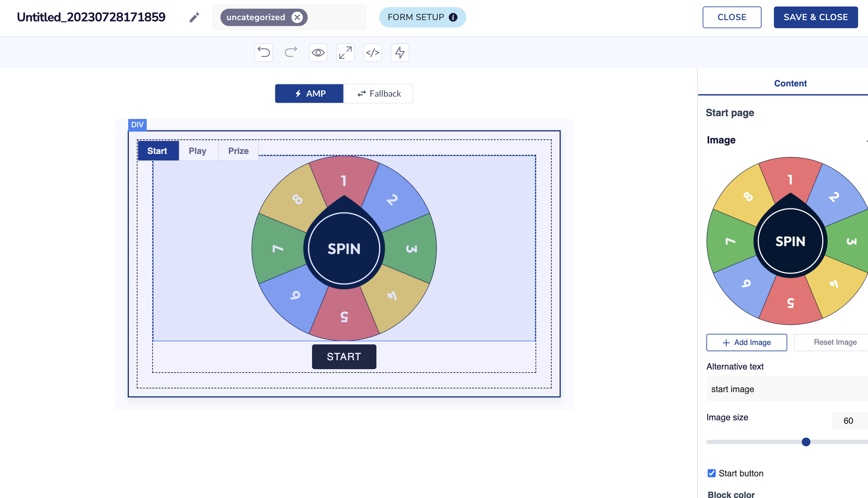
Task: Open preview with the eye icon
Action: click(x=318, y=53)
